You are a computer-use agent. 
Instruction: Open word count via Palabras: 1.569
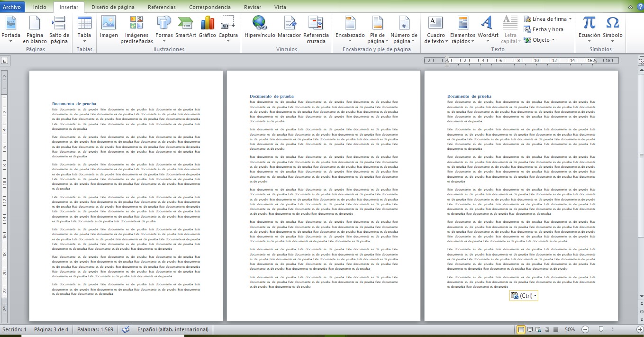point(95,329)
